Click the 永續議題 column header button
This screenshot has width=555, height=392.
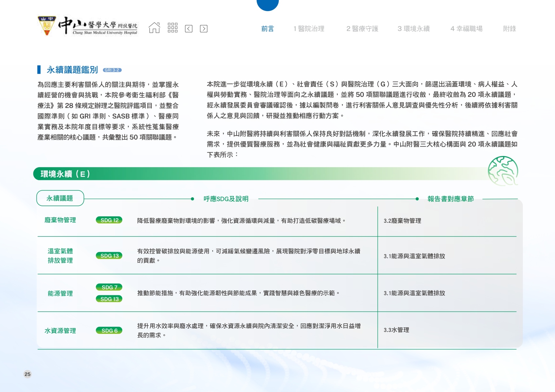(x=60, y=198)
